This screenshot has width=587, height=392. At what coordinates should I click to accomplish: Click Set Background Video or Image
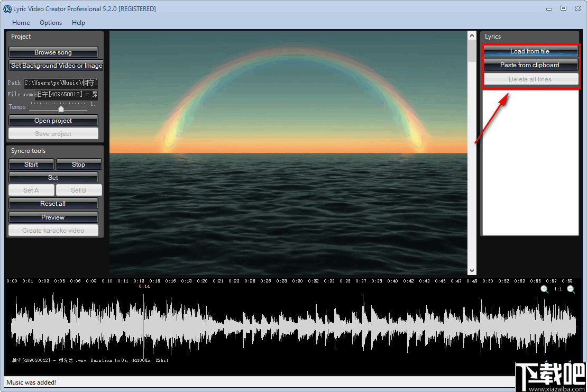[56, 66]
